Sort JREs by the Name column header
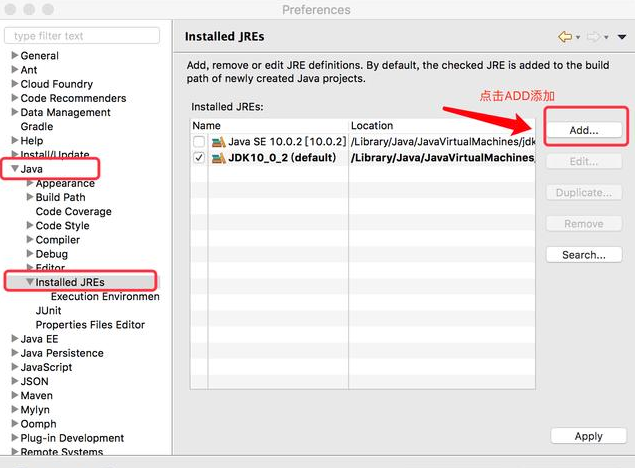This screenshot has height=468, width=635. click(x=268, y=126)
